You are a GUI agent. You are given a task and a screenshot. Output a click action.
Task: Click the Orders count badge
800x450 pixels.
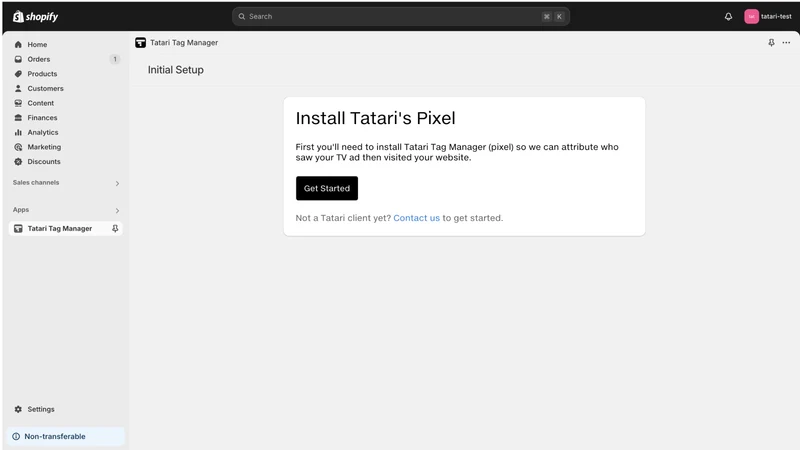[115, 59]
